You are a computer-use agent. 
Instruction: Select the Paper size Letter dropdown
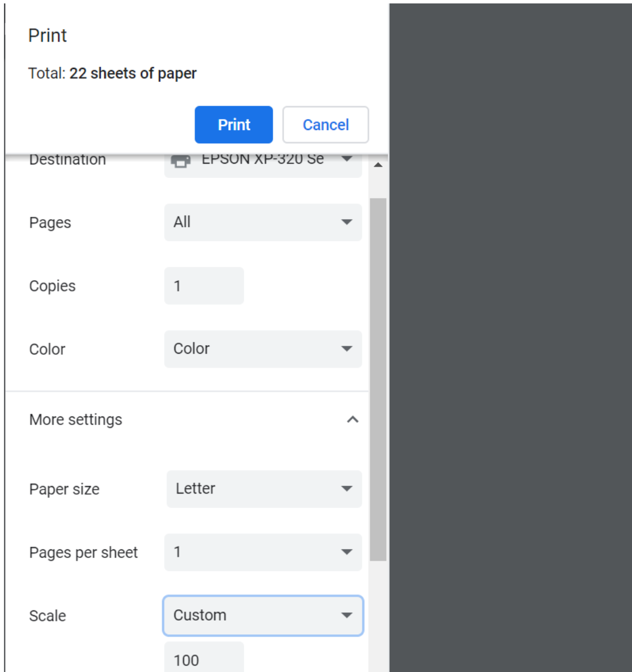[x=264, y=489]
